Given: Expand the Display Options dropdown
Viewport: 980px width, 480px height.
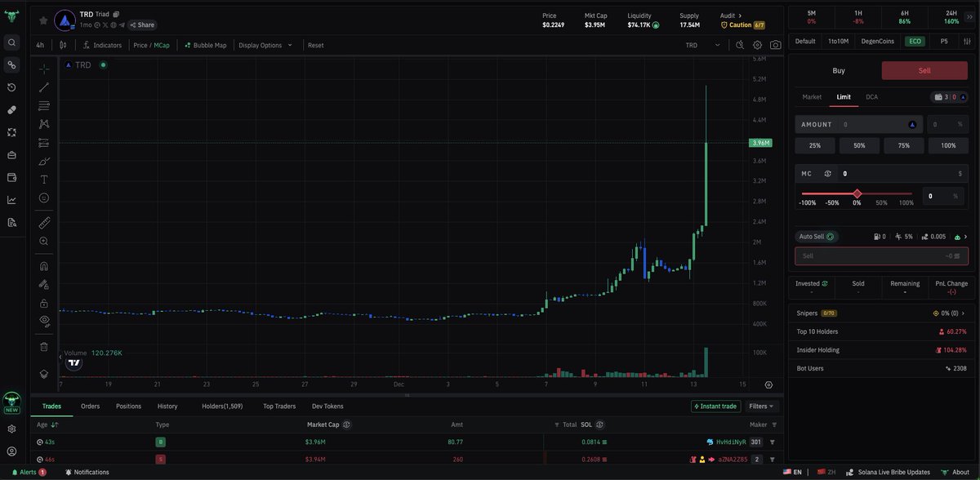Looking at the screenshot, I should (x=265, y=45).
